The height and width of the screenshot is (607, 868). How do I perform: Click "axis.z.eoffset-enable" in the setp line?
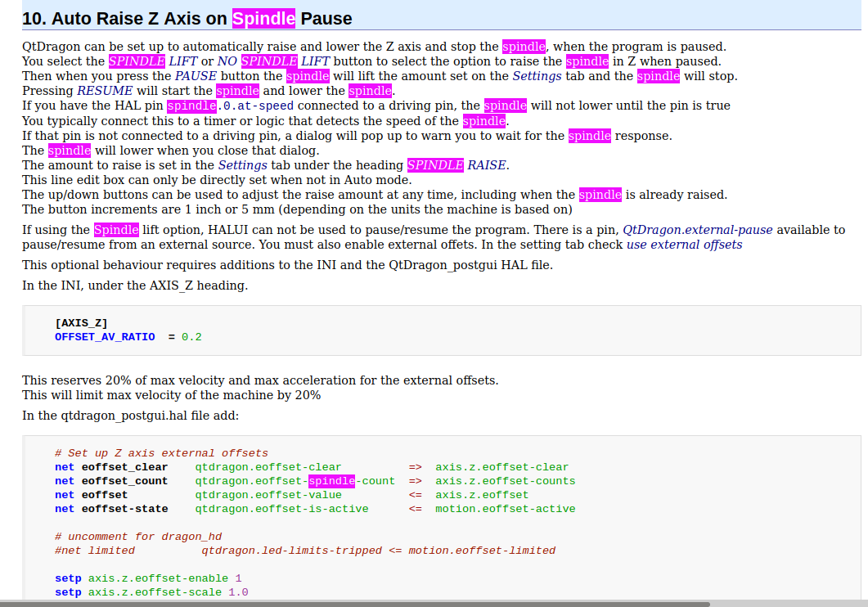click(x=158, y=579)
